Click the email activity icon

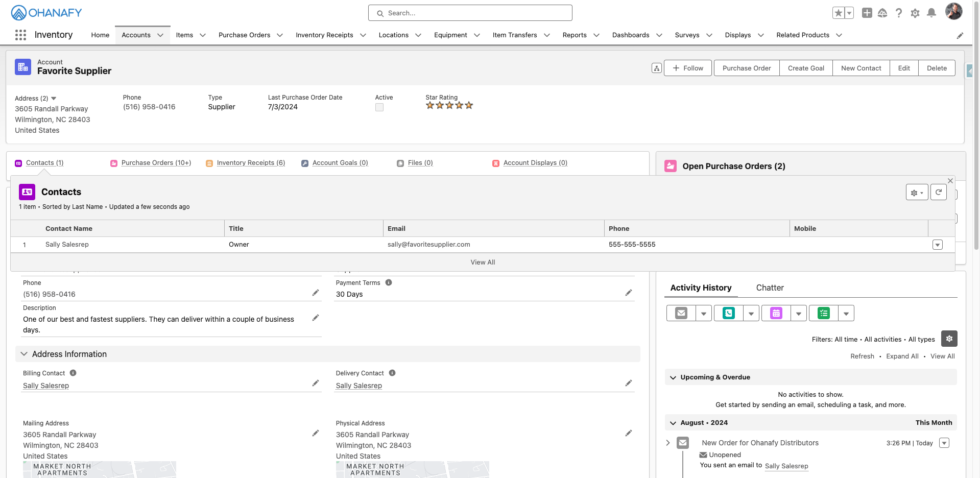(x=681, y=313)
